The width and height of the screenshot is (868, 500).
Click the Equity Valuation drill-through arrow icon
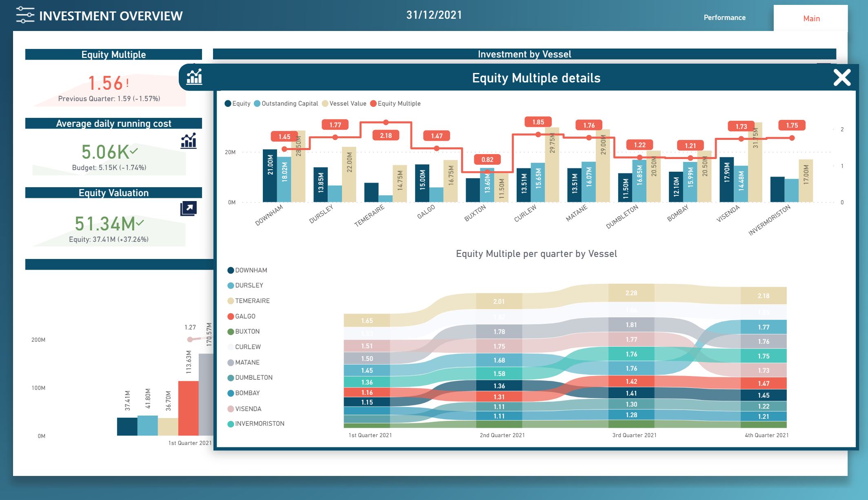click(x=189, y=208)
